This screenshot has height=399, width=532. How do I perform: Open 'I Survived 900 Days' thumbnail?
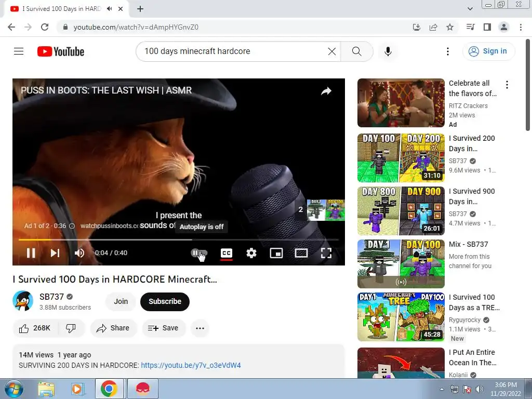pyautogui.click(x=401, y=211)
